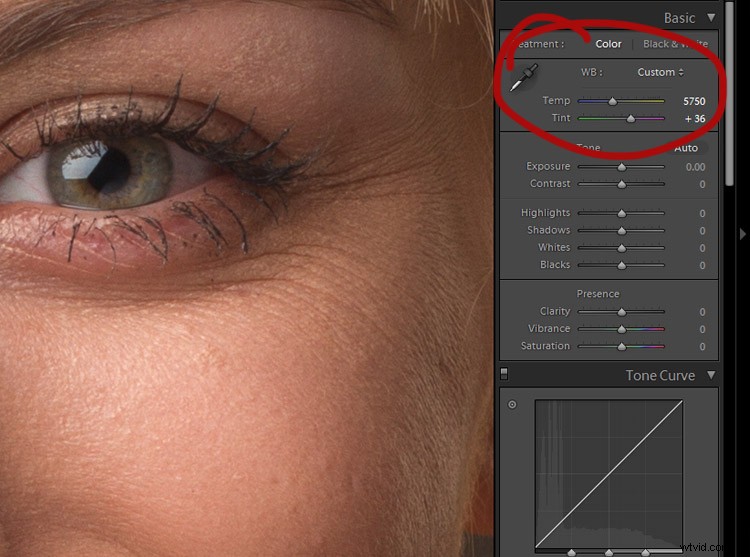Viewport: 750px width, 557px height.
Task: Click the Temp slider handle
Action: [612, 101]
